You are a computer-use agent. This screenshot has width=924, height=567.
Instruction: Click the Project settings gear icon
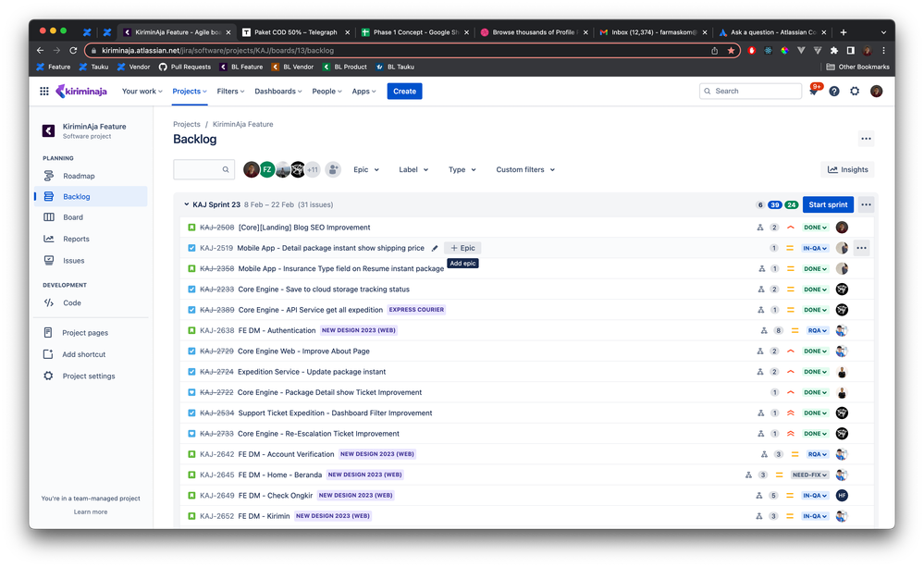pos(48,376)
